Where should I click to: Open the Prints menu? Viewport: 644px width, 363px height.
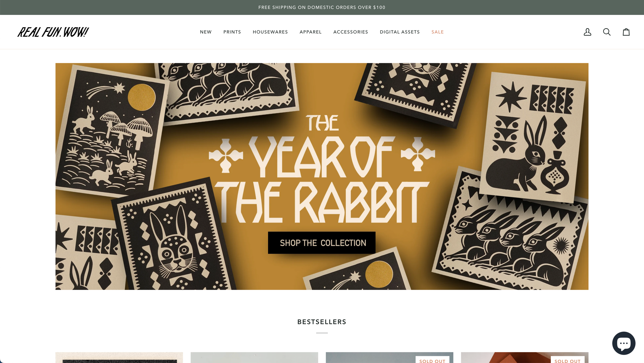point(232,32)
